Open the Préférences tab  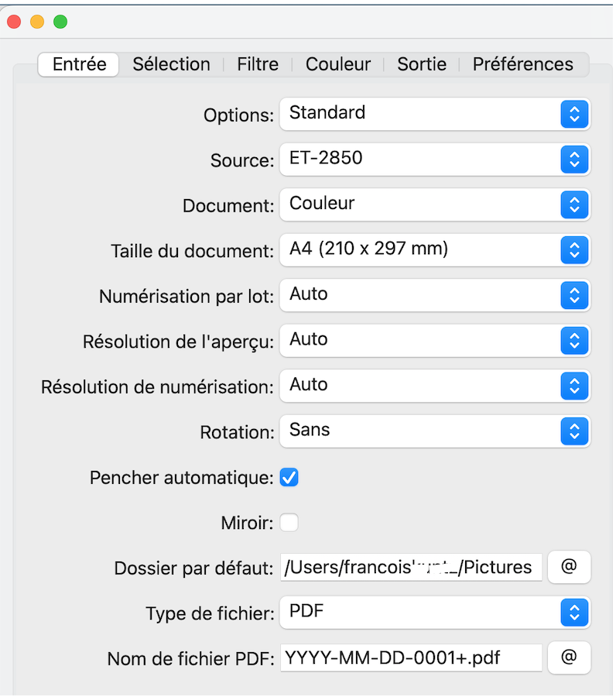click(x=523, y=64)
